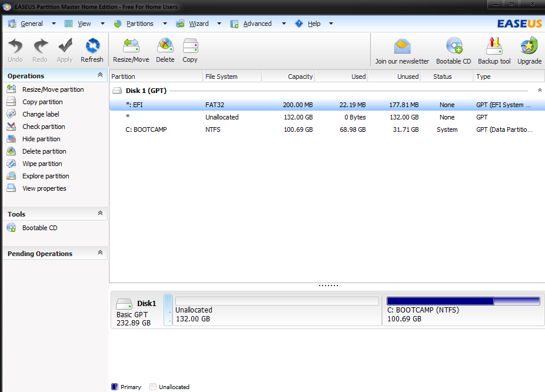Screen dimensions: 545x392
Task: Refresh the disk information
Action: pos(92,46)
